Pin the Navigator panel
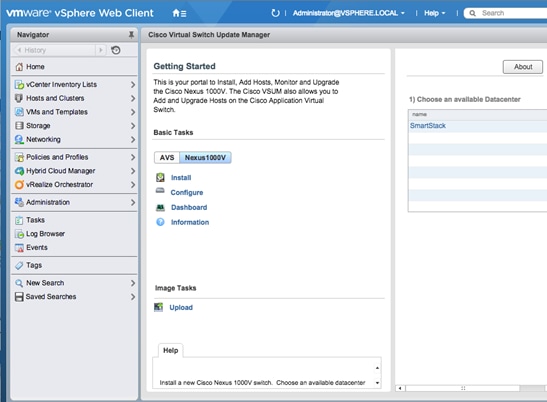This screenshot has height=402, width=547. click(x=131, y=35)
